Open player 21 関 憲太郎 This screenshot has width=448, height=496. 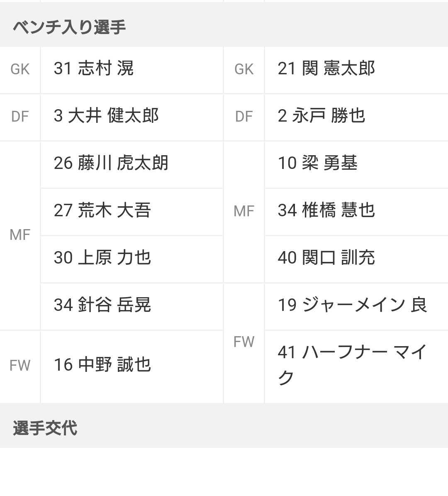326,69
